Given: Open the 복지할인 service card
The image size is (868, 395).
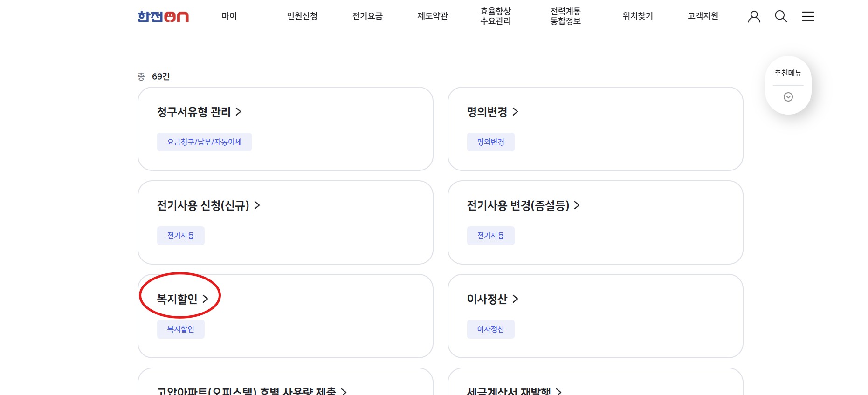Looking at the screenshot, I should tap(285, 316).
